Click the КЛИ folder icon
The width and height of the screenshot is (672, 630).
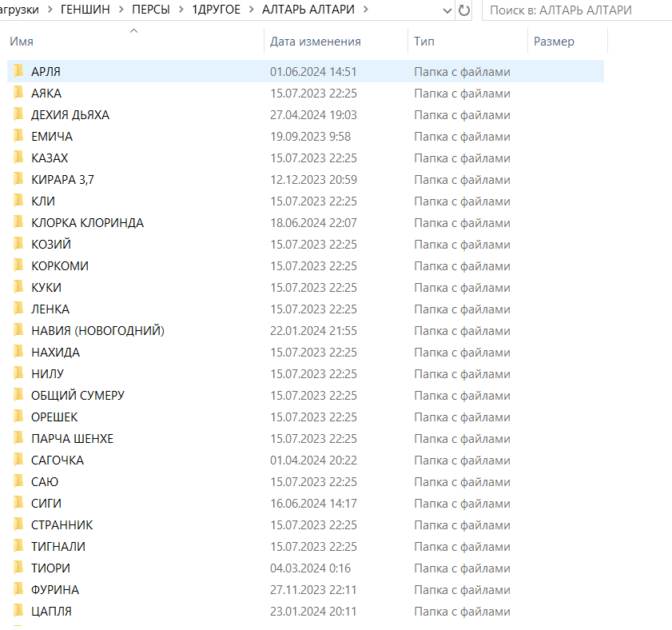[x=18, y=201]
